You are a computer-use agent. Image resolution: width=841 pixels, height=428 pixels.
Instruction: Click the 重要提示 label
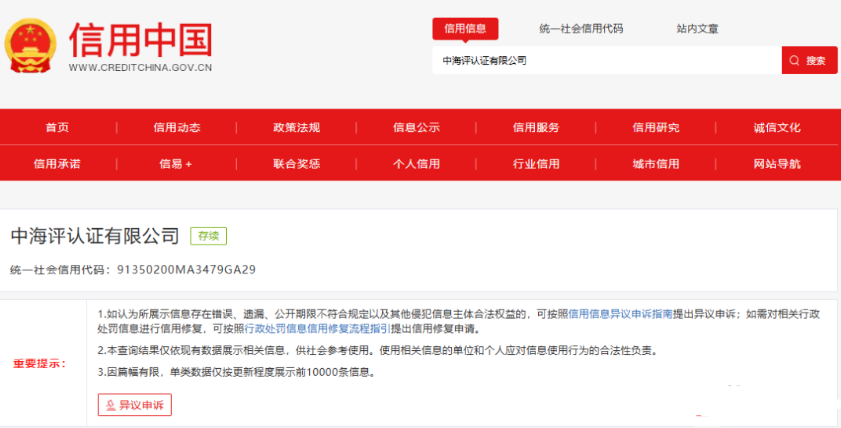(x=40, y=364)
